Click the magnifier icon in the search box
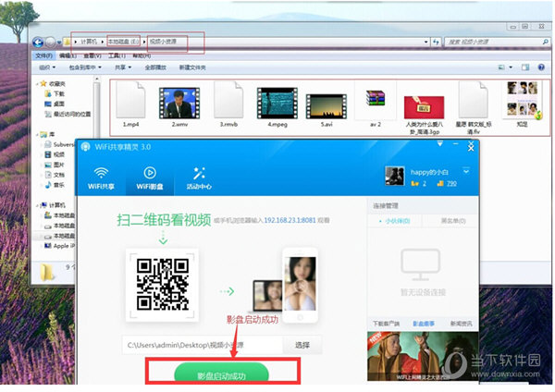This screenshot has width=555, height=392. click(545, 43)
